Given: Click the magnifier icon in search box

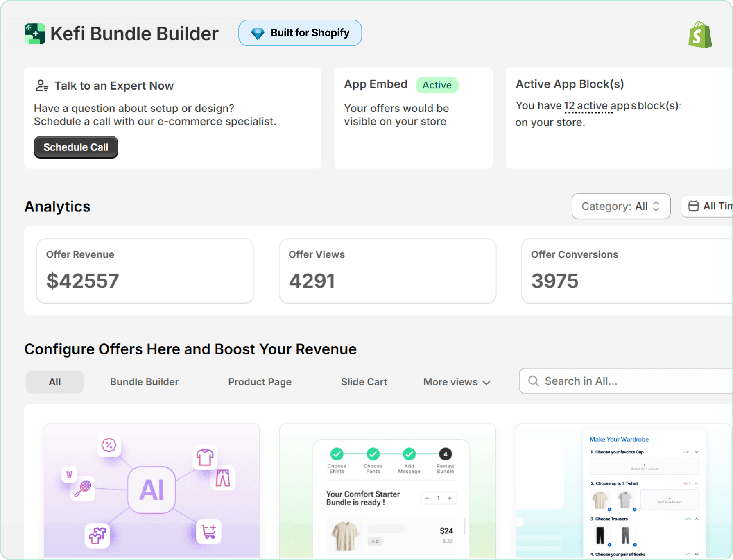Looking at the screenshot, I should [534, 381].
